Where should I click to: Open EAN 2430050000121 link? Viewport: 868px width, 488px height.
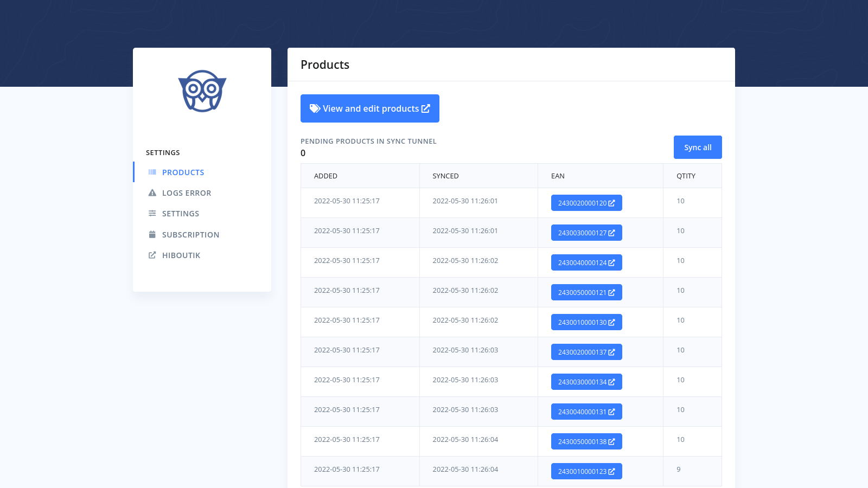click(586, 292)
